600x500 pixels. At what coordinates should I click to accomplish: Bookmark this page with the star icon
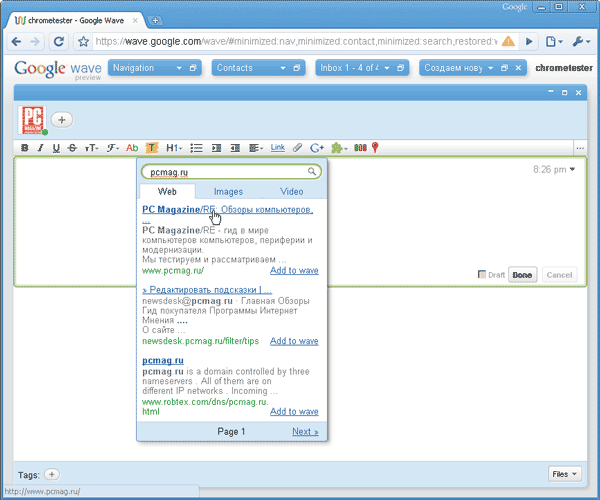(x=83, y=42)
